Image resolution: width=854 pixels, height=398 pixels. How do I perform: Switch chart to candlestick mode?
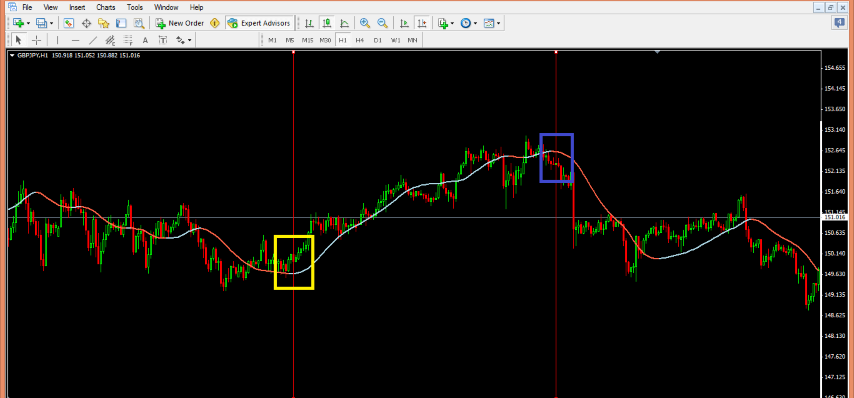pos(327,23)
